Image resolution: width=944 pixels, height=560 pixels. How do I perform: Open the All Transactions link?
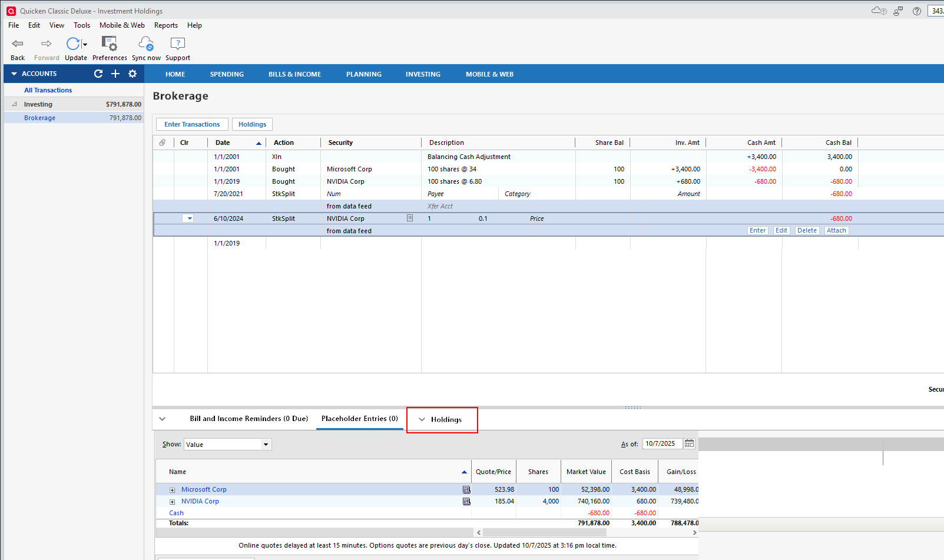pos(48,90)
